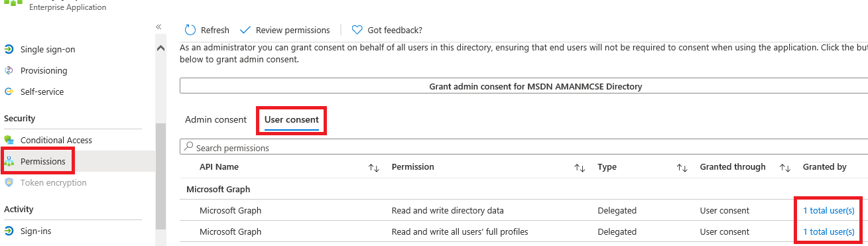The image size is (868, 246).
Task: Open Single sign-on from the sidebar
Action: pos(48,49)
